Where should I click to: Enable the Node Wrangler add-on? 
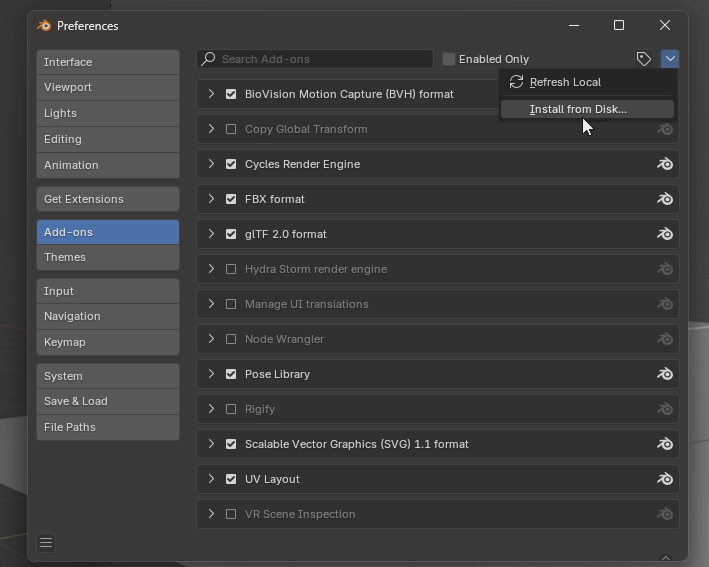(231, 339)
